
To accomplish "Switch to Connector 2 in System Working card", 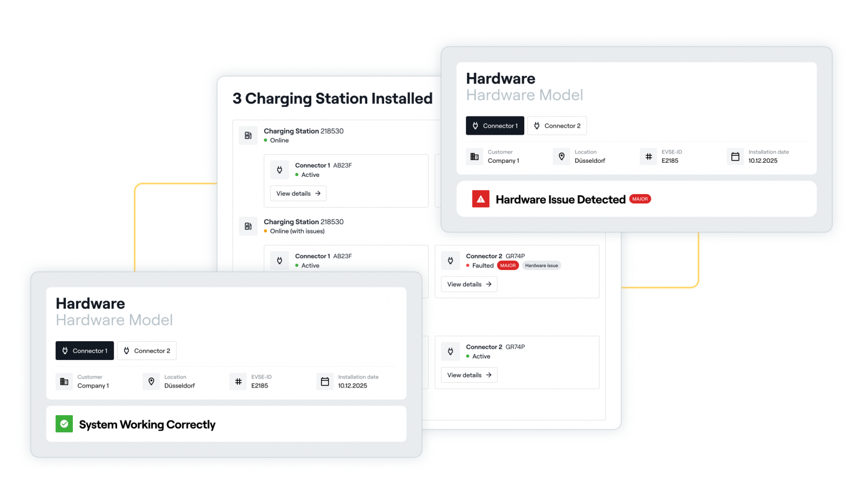I will pos(147,351).
